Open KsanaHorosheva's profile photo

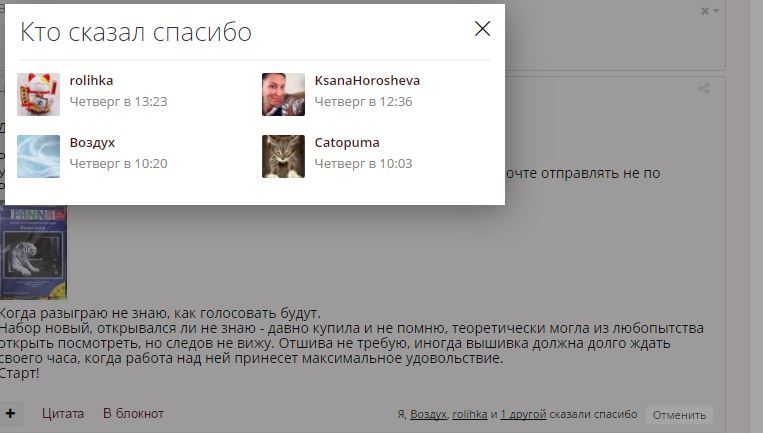(283, 94)
